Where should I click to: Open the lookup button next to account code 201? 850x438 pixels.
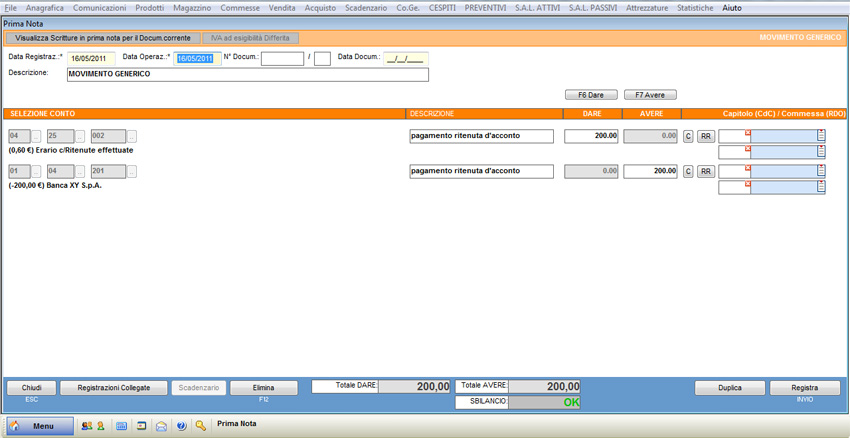[131, 171]
